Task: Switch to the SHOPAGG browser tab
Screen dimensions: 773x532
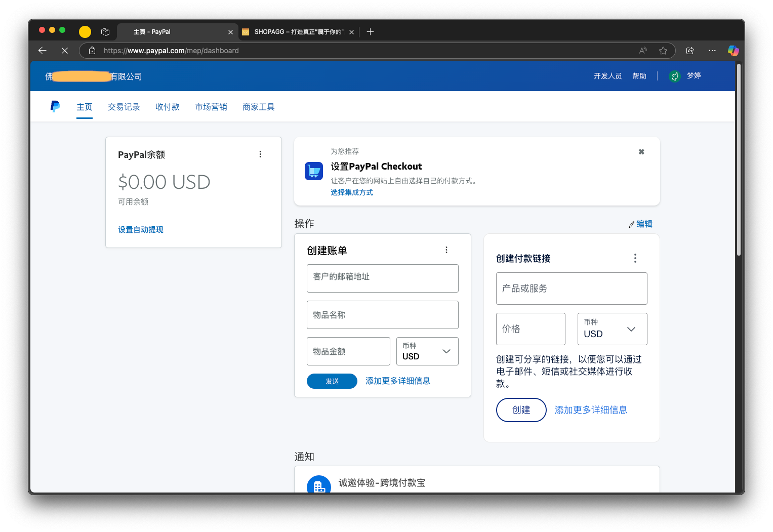Action: pos(298,32)
